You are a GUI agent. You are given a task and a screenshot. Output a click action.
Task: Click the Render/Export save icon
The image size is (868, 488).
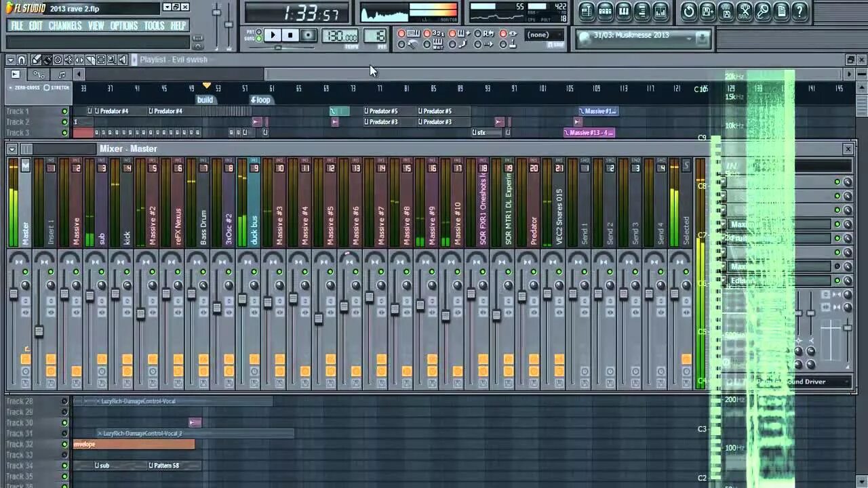click(x=726, y=11)
